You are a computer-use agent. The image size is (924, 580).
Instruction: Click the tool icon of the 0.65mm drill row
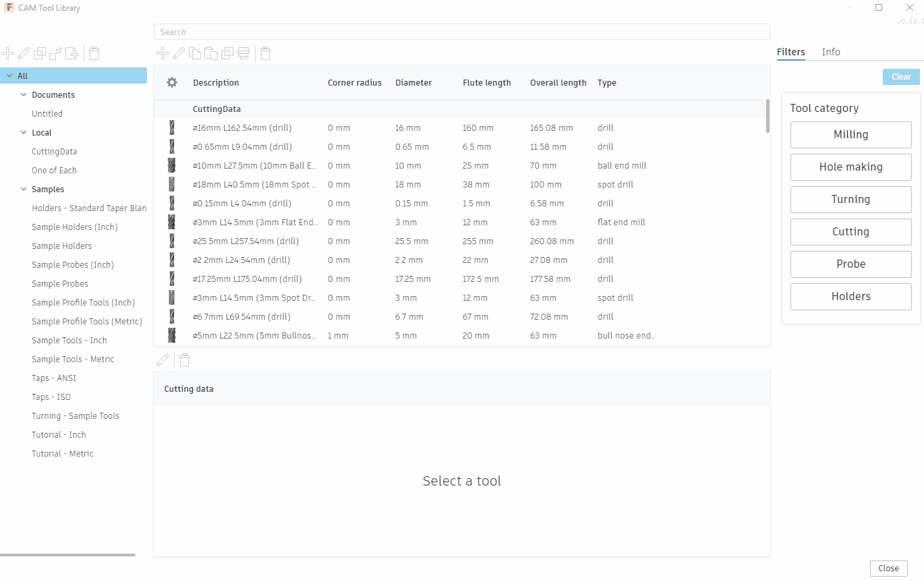(171, 146)
